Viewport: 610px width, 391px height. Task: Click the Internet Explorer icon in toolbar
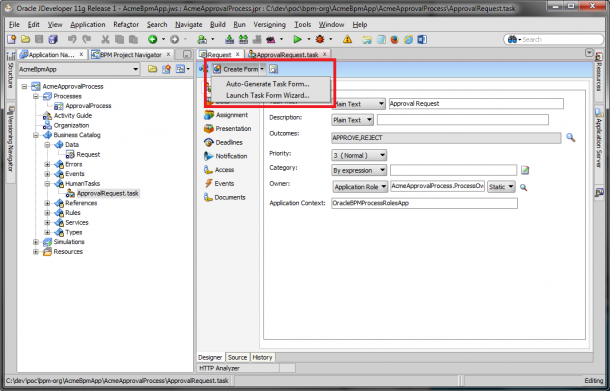[408, 39]
